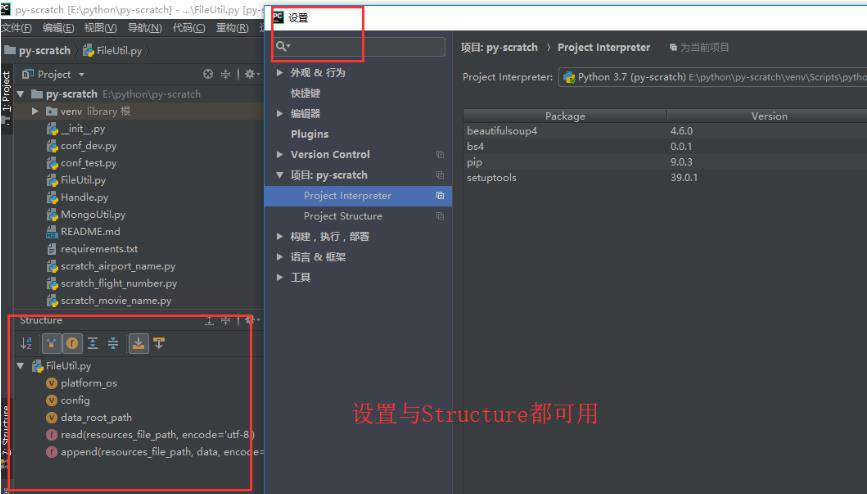Click the variable icon beside config
The height and width of the screenshot is (494, 867).
click(51, 401)
